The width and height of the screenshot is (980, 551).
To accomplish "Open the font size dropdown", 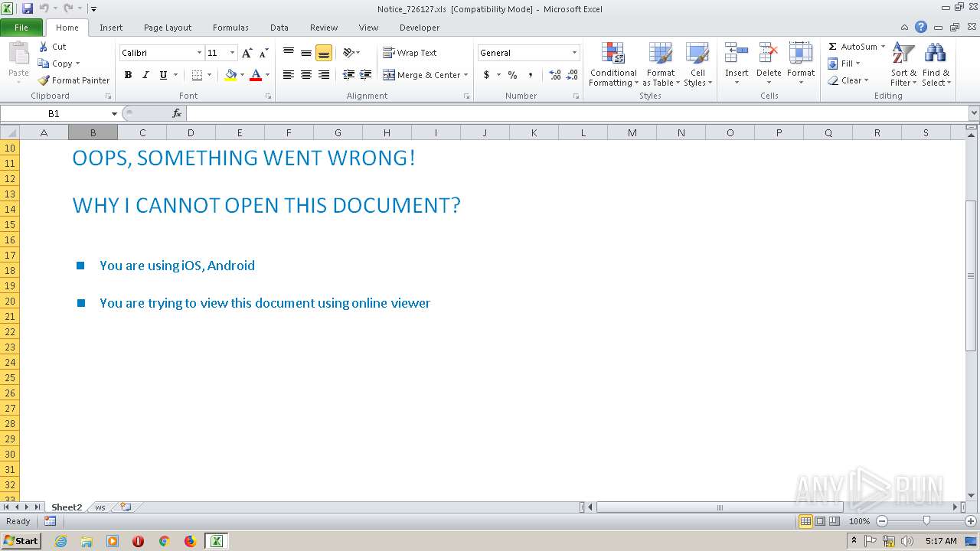I will [232, 53].
